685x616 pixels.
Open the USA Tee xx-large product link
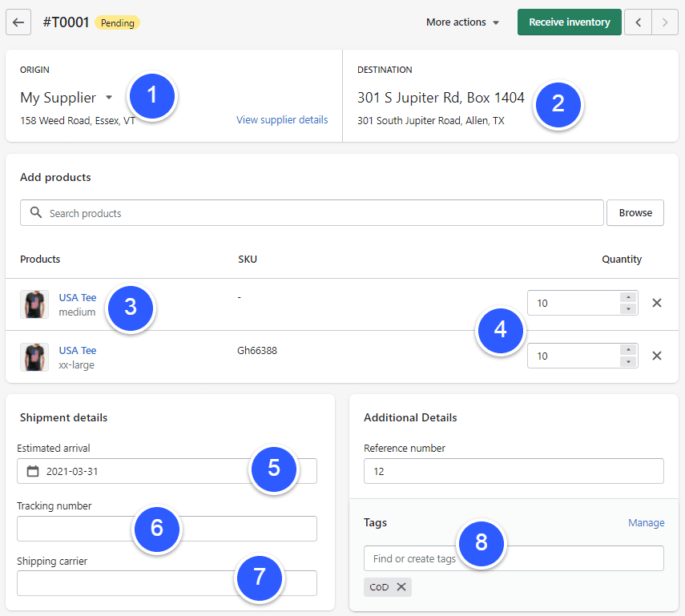[78, 350]
